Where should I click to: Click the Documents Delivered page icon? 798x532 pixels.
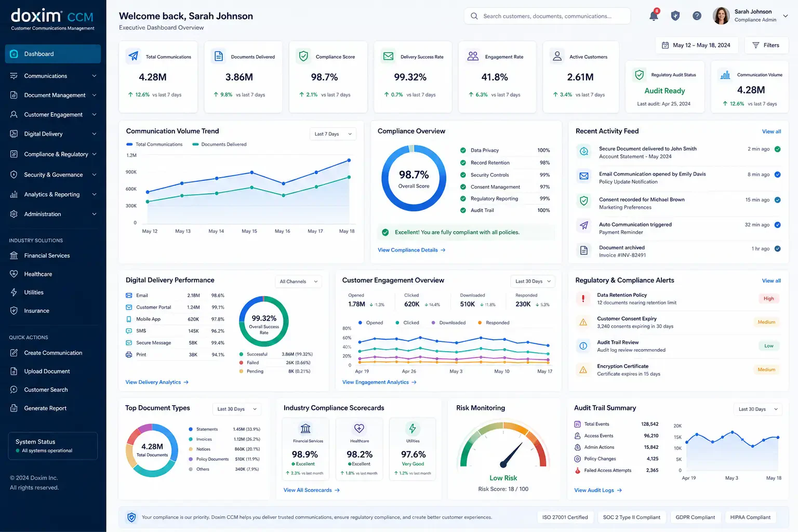coord(219,56)
